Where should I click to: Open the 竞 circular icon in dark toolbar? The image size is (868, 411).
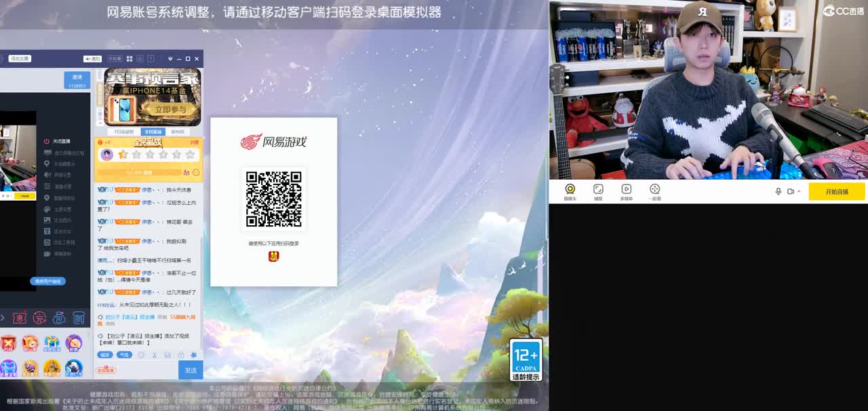pos(40,317)
